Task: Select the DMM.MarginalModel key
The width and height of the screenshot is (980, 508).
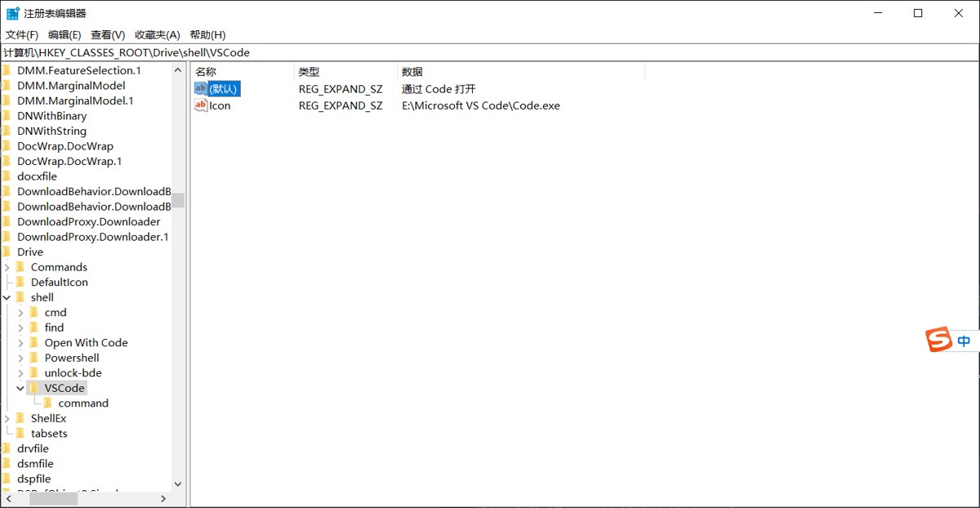Action: tap(71, 85)
